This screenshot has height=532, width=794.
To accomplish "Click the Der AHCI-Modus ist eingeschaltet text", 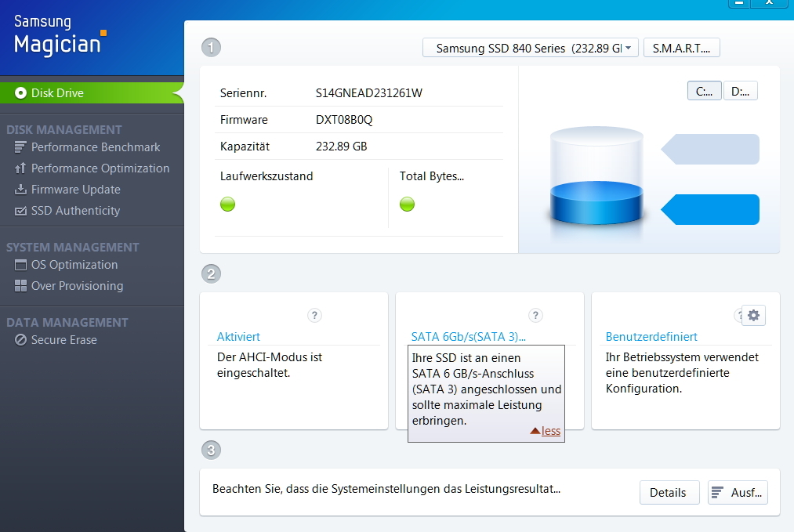I will 270,365.
